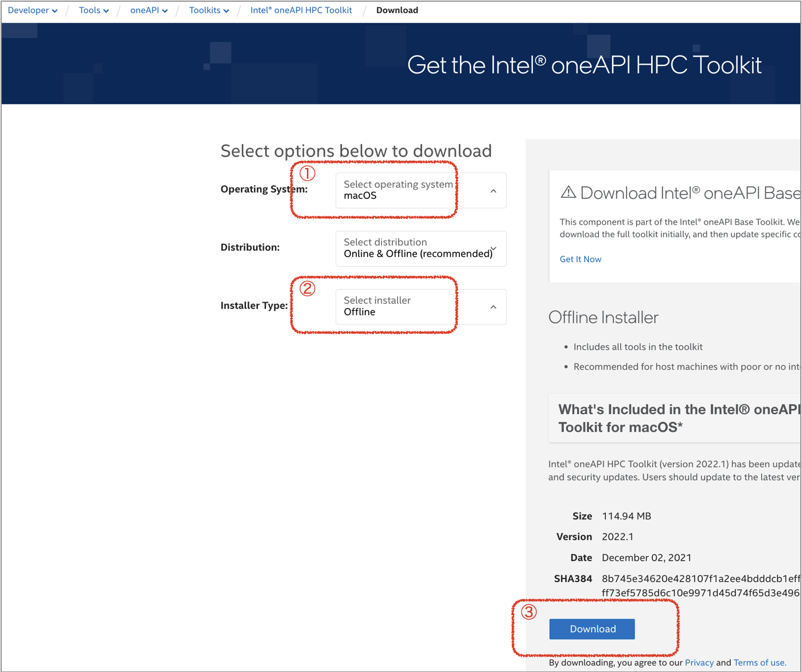Viewport: 802px width, 672px height.
Task: Click the oneAPI menu chevron arrow
Action: click(x=165, y=11)
